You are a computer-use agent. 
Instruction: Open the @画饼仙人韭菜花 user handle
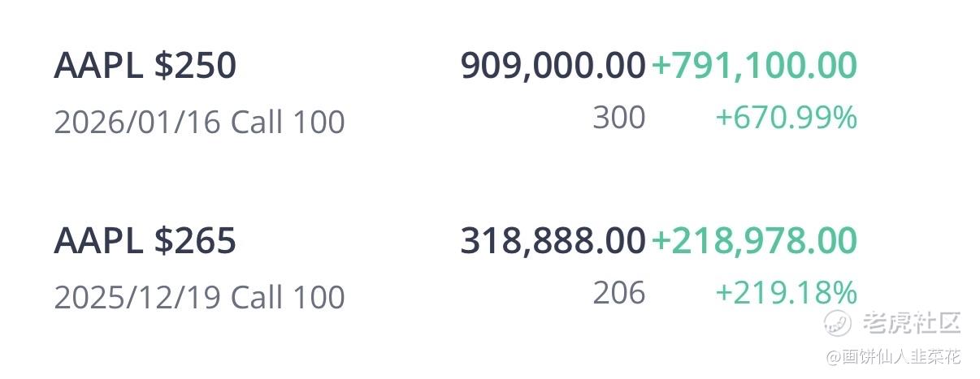(x=894, y=356)
